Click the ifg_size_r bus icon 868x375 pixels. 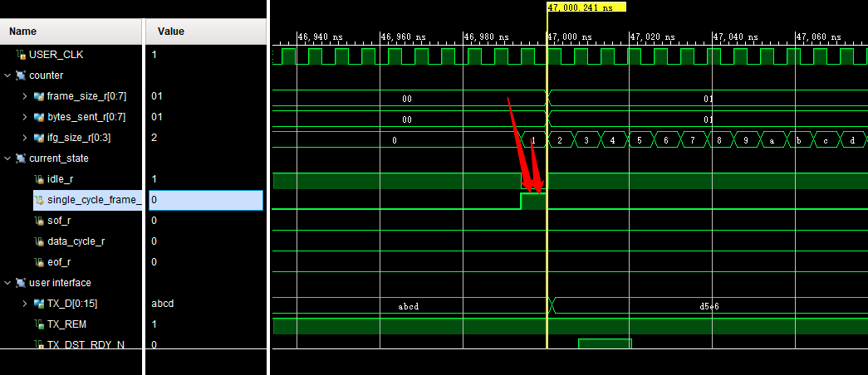point(39,138)
